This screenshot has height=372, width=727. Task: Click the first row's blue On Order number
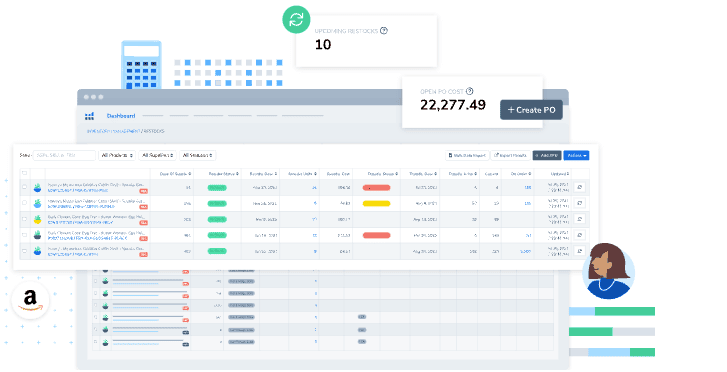pyautogui.click(x=528, y=187)
